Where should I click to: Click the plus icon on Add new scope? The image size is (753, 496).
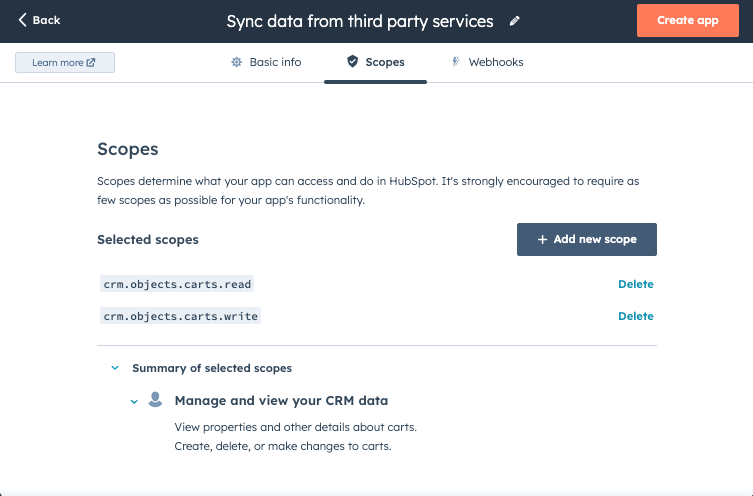coord(542,240)
